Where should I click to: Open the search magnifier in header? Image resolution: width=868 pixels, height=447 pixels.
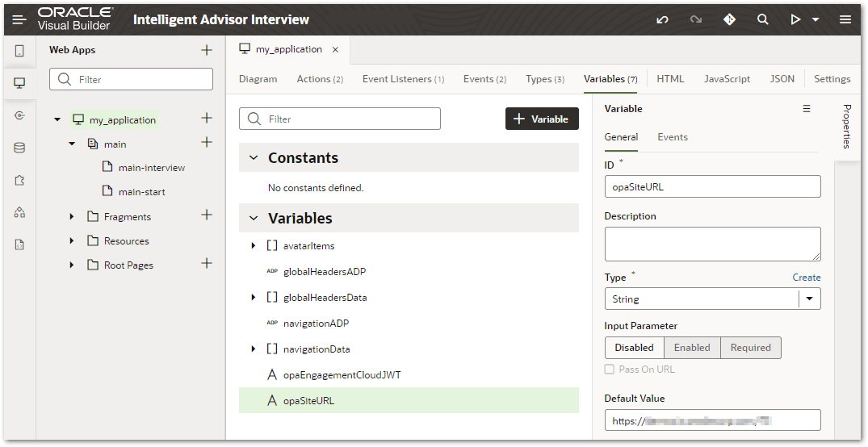pyautogui.click(x=763, y=20)
